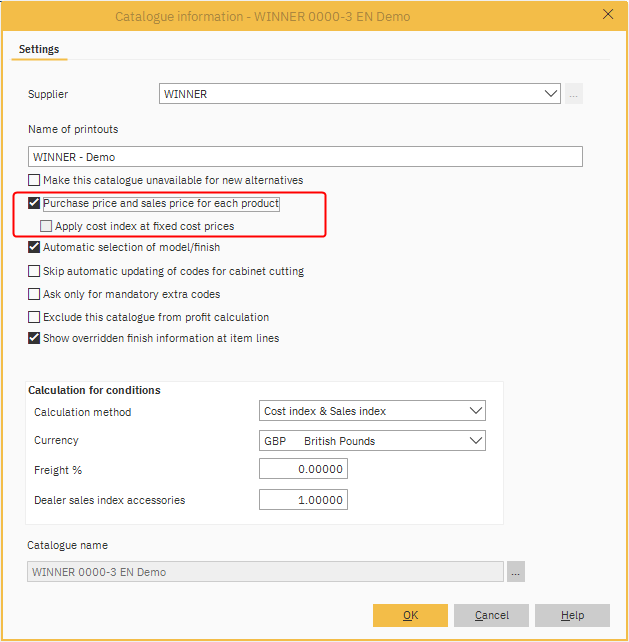Image resolution: width=629 pixels, height=642 pixels.
Task: Click the Name of printouts text field
Action: (x=305, y=157)
